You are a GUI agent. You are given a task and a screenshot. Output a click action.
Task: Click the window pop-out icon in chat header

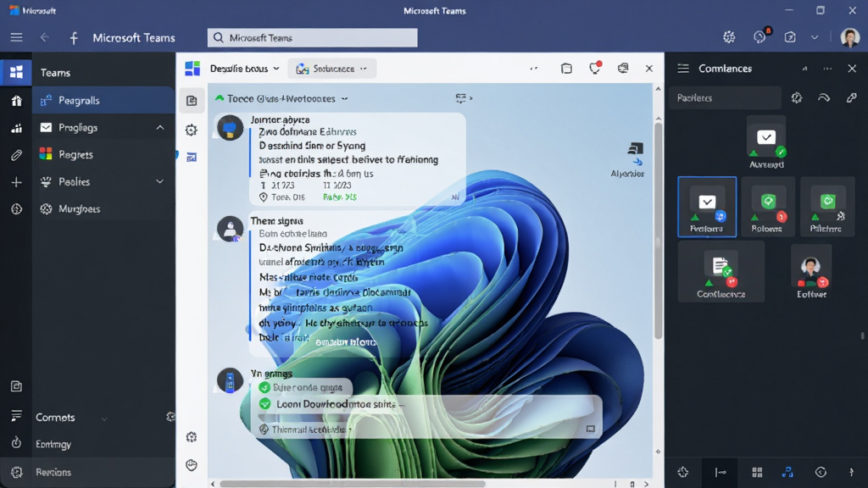(x=565, y=68)
